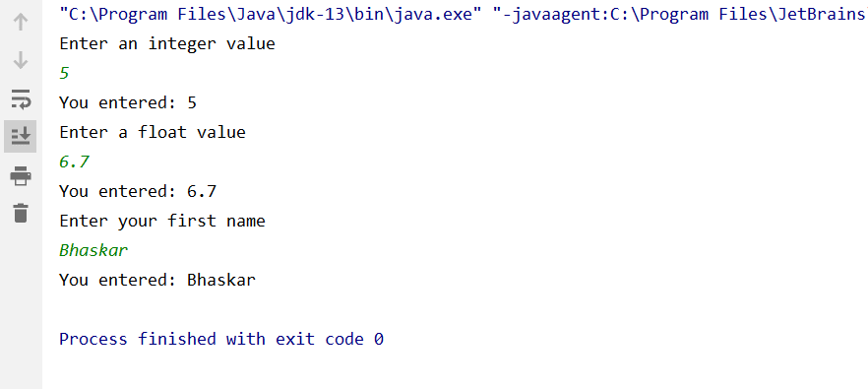The width and height of the screenshot is (868, 389).
Task: Toggle soft-wrap for console output
Action: (x=21, y=99)
